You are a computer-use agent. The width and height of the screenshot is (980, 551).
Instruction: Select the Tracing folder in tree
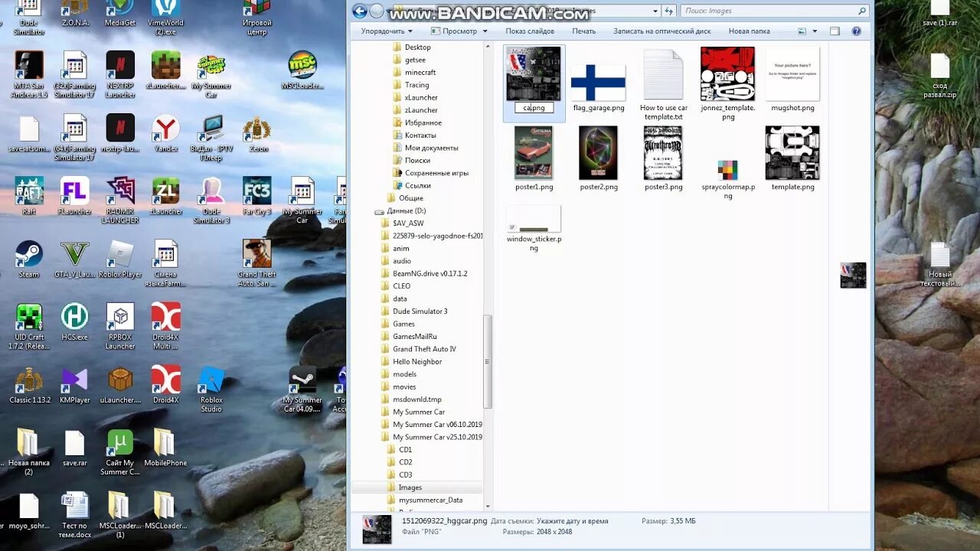click(x=416, y=85)
